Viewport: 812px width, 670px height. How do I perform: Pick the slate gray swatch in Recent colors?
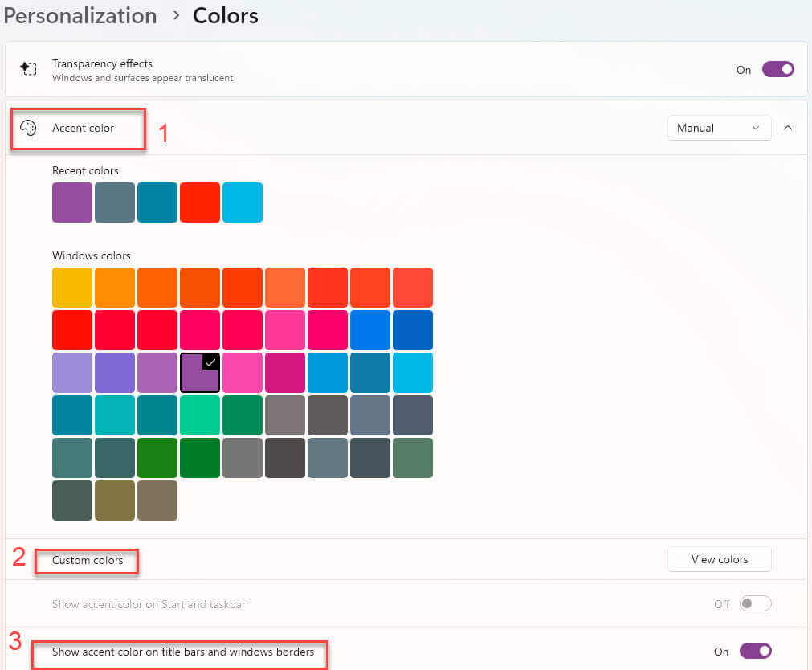point(114,202)
